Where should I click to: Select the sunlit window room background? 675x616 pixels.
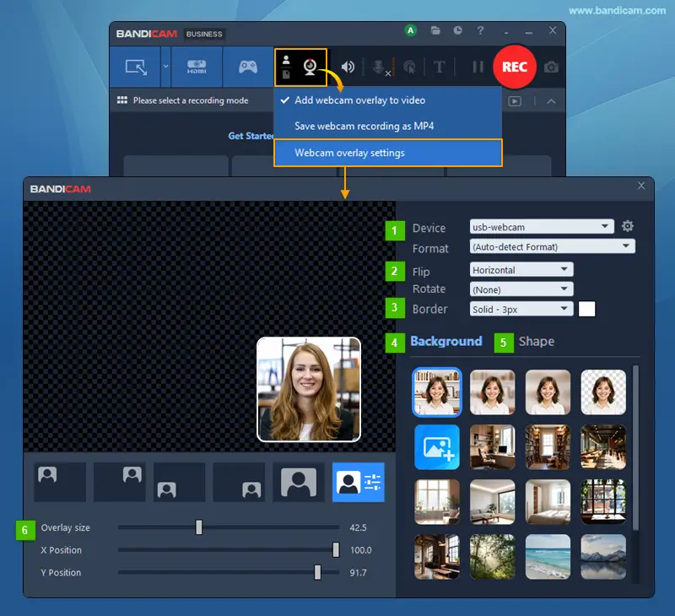(437, 502)
